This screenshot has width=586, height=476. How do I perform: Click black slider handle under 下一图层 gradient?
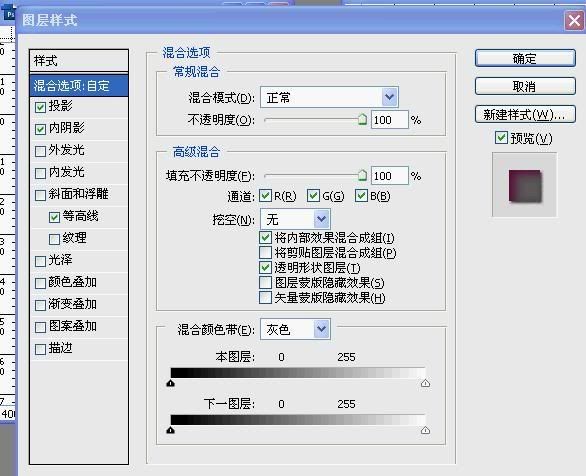click(171, 430)
